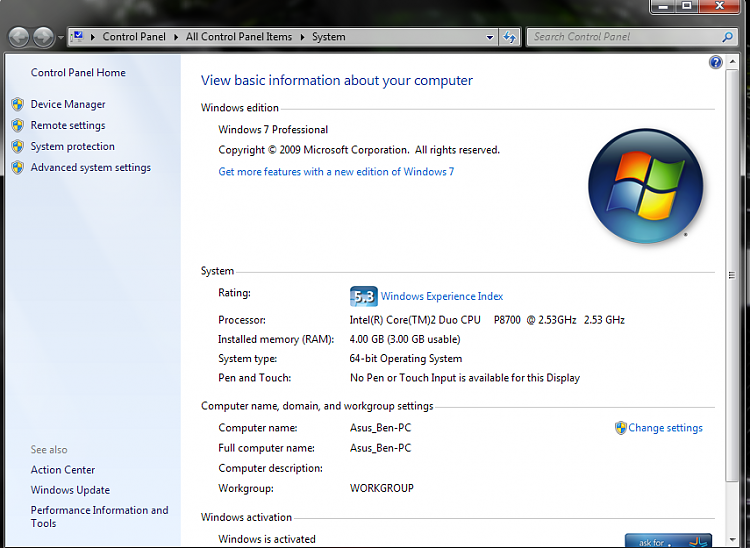Click Change settings link
Screen dimensions: 750x548
[x=665, y=428]
